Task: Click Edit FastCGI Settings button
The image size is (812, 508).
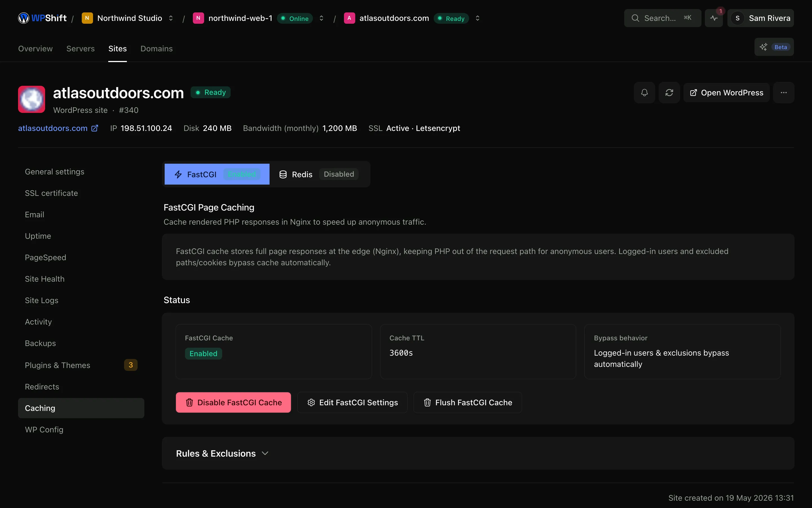Action: click(352, 402)
